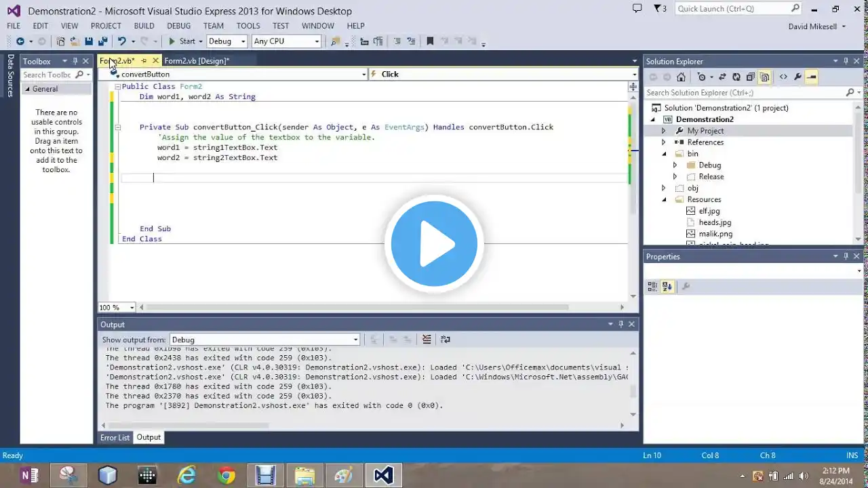Image resolution: width=868 pixels, height=488 pixels.
Task: Expand the References node
Action: click(x=664, y=142)
